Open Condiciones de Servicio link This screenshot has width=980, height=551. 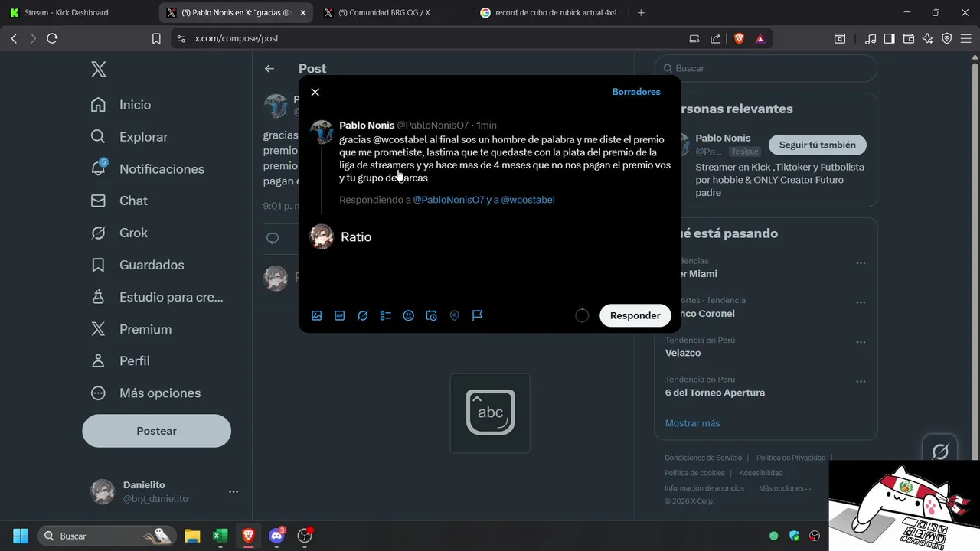(703, 458)
